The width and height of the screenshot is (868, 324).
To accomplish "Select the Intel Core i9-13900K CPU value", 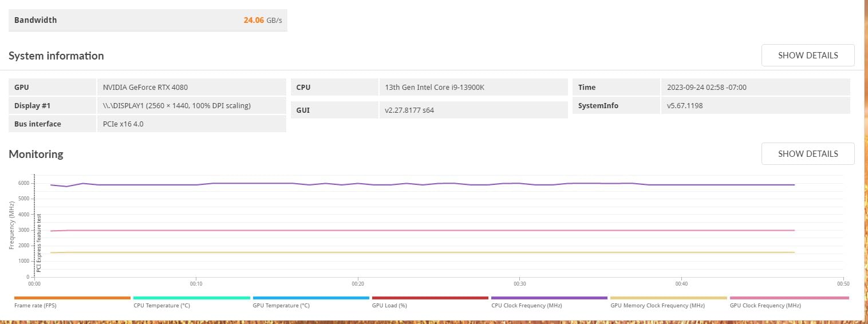I will (435, 88).
